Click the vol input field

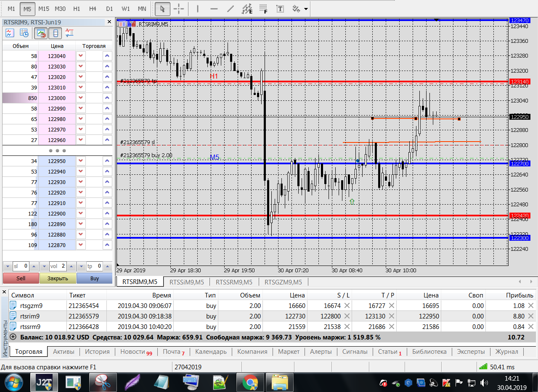(x=58, y=266)
